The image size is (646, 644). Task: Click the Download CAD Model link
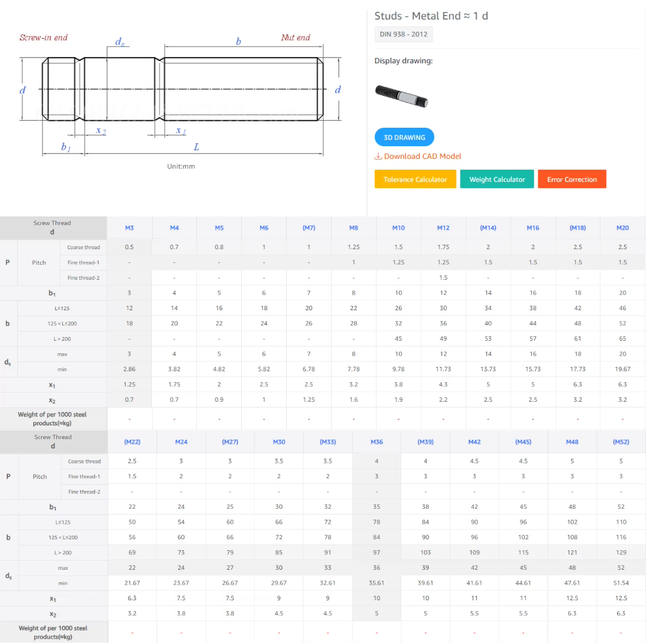point(422,156)
